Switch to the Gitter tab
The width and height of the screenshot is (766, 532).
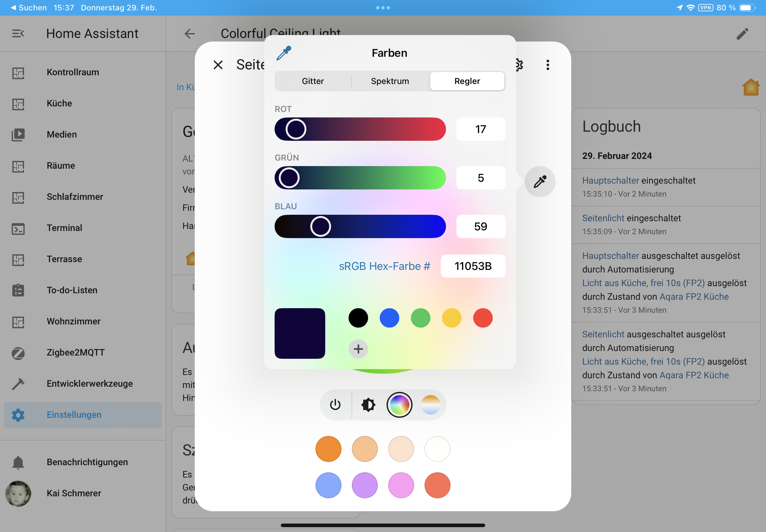click(x=313, y=81)
